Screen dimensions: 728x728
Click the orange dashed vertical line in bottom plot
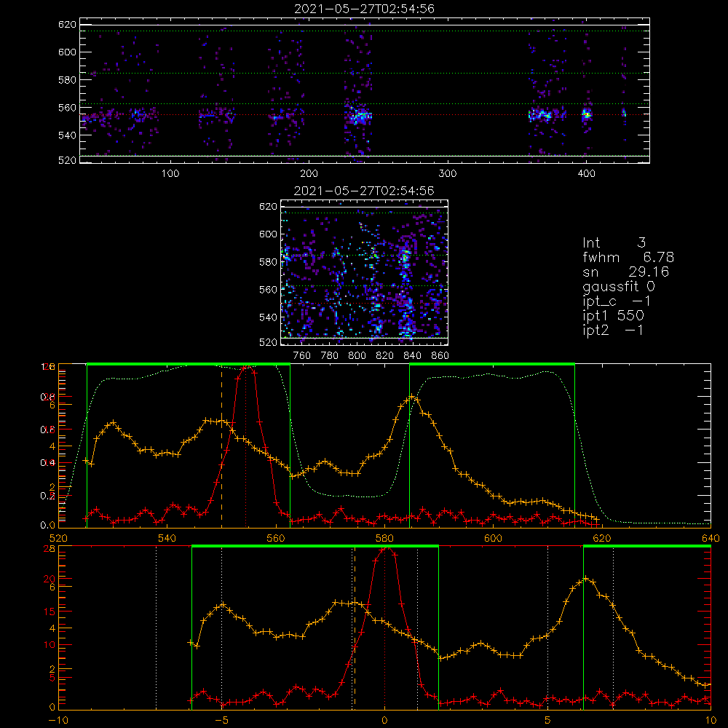tap(355, 628)
